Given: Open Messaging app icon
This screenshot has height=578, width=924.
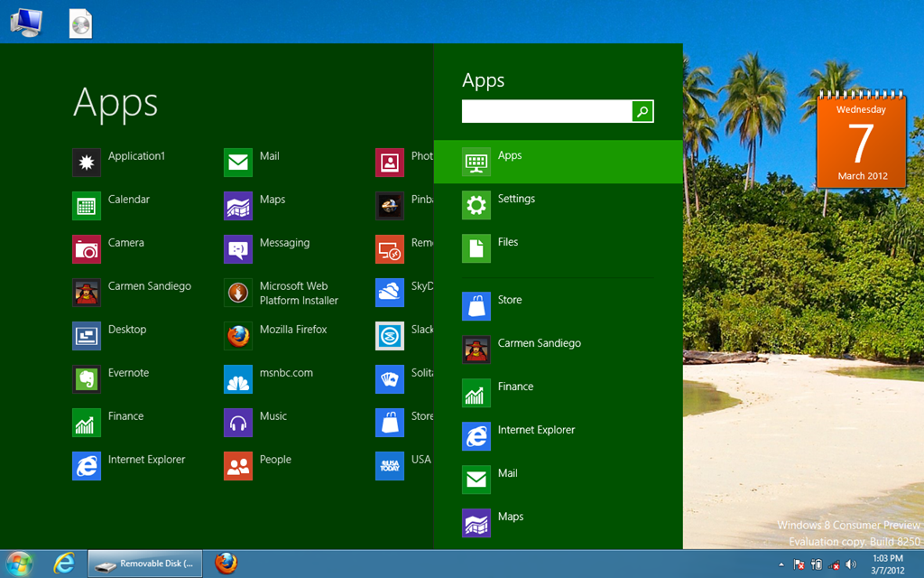Looking at the screenshot, I should tap(238, 249).
